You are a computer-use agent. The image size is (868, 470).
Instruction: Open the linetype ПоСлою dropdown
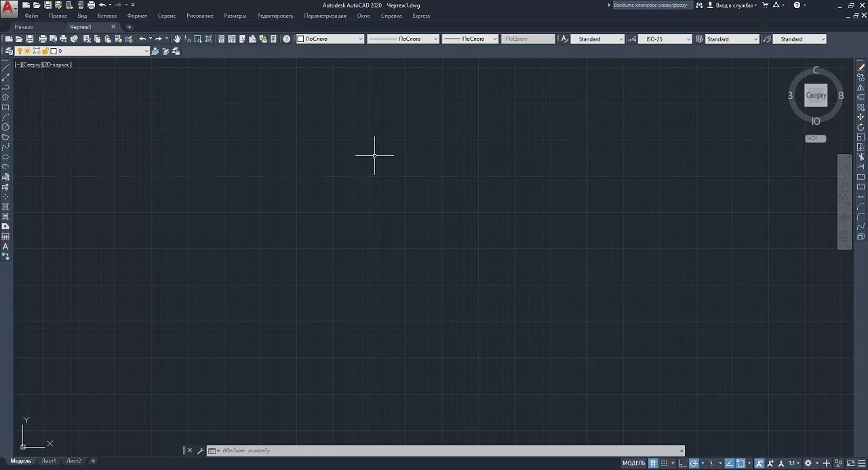[403, 39]
